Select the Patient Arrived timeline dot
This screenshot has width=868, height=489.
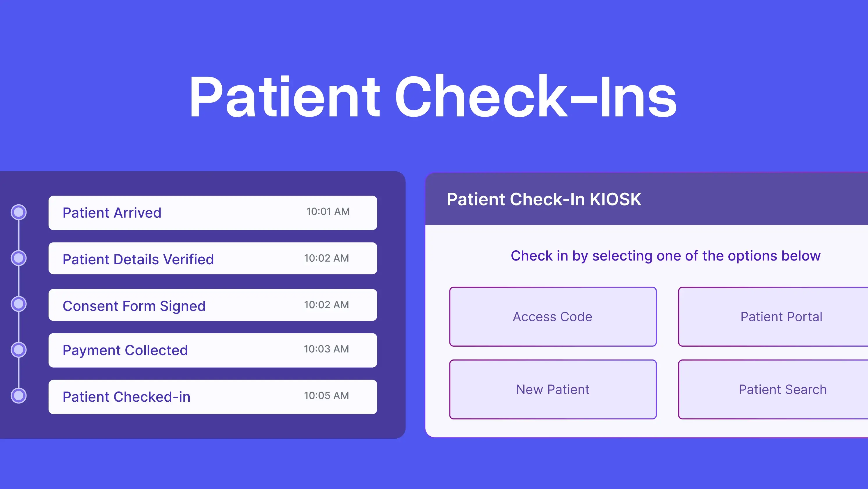click(19, 212)
